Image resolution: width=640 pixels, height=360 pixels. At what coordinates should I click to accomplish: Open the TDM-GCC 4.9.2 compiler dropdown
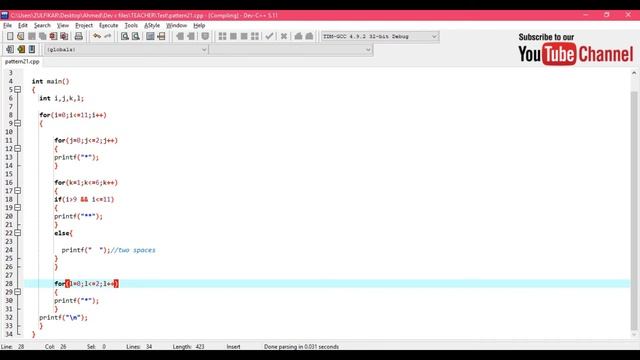point(380,36)
